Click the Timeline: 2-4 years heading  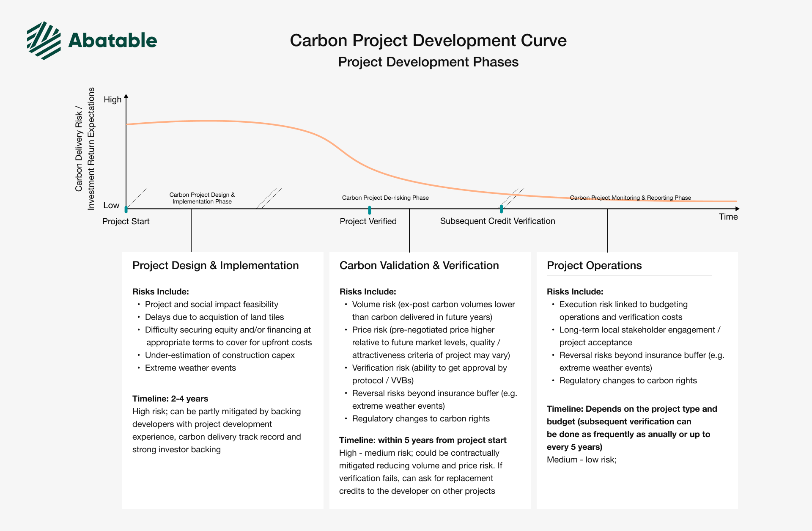[170, 398]
